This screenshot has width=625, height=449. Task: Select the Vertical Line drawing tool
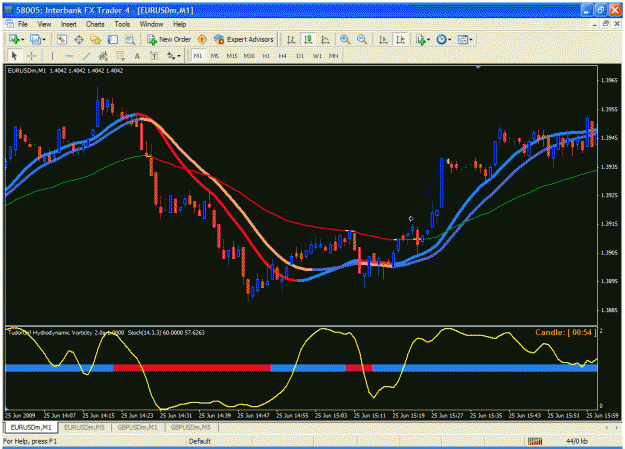(52, 56)
